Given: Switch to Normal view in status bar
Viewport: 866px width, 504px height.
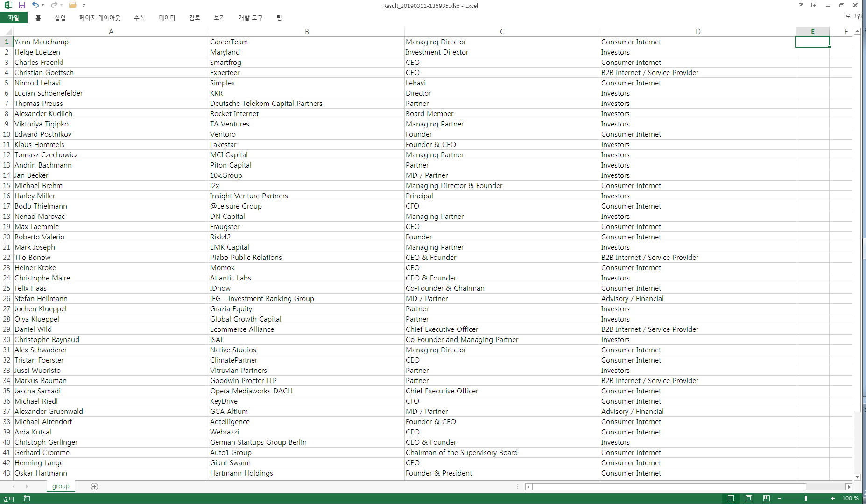Looking at the screenshot, I should point(731,498).
